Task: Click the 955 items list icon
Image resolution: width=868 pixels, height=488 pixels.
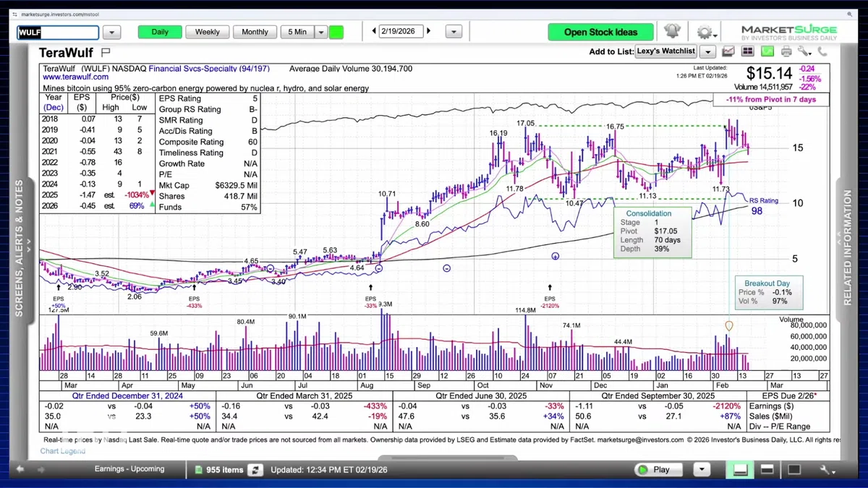Action: [200, 470]
